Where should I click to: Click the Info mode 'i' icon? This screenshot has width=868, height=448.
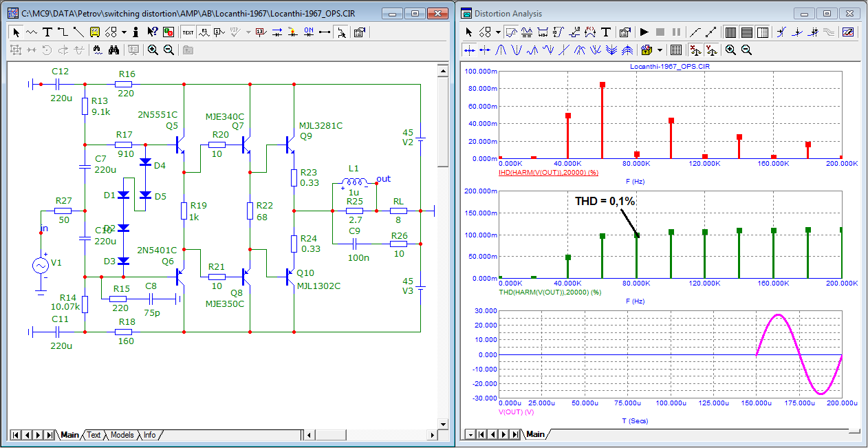click(136, 32)
